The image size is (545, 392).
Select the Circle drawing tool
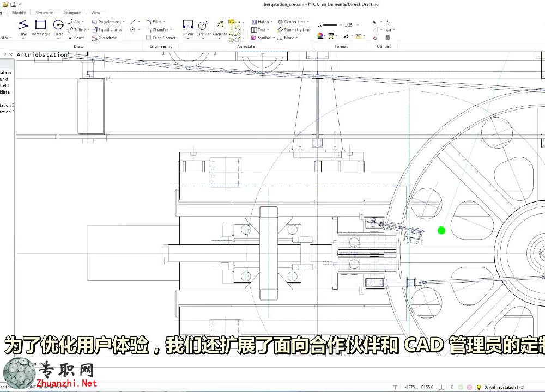pos(58,28)
